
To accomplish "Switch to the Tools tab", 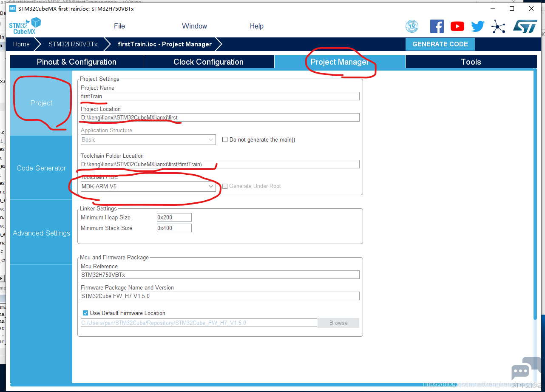I will point(471,62).
